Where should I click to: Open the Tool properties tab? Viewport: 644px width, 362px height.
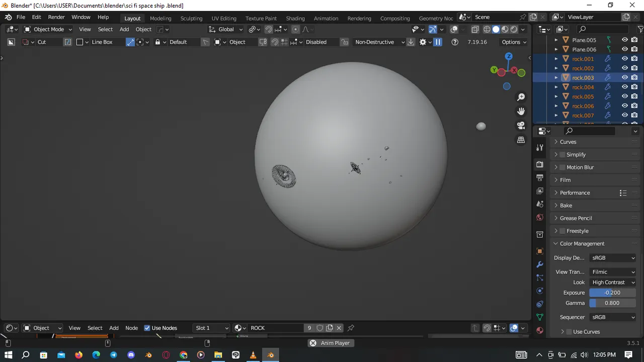[540, 147]
